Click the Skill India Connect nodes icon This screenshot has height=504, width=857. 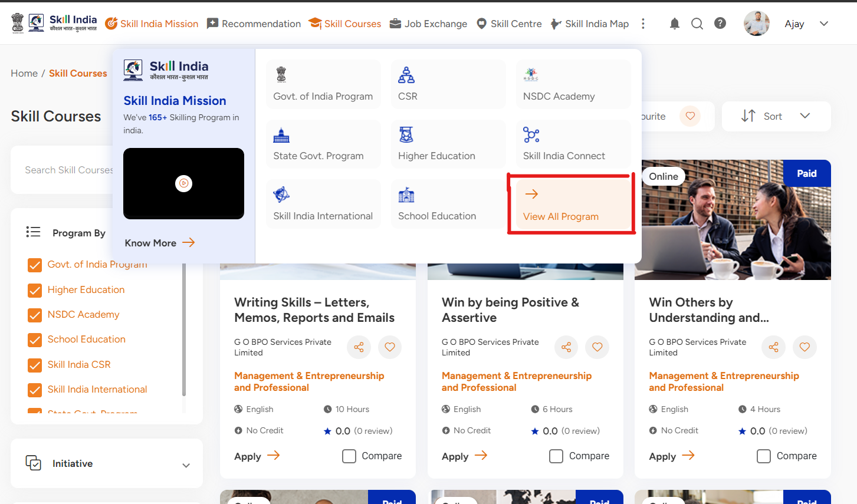(x=531, y=134)
